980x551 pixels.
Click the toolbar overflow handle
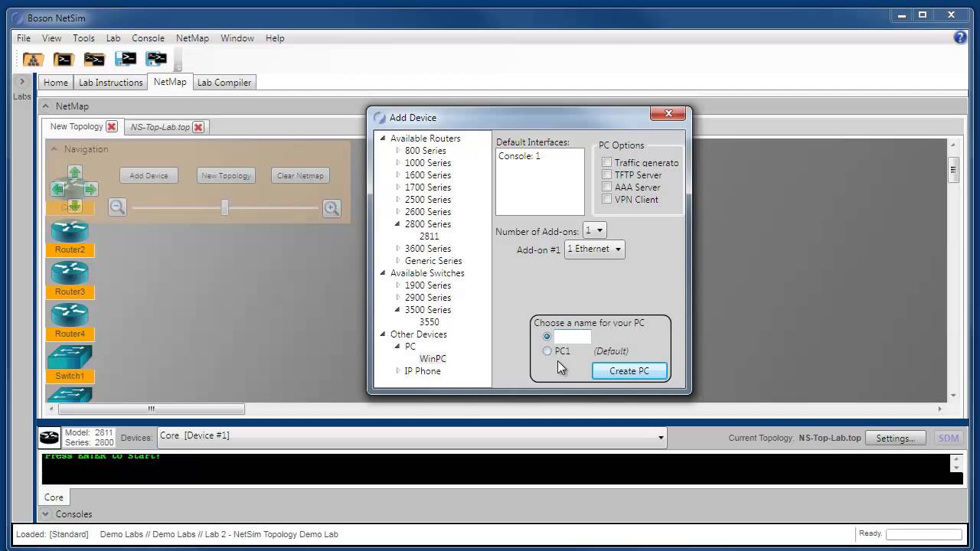[x=178, y=60]
